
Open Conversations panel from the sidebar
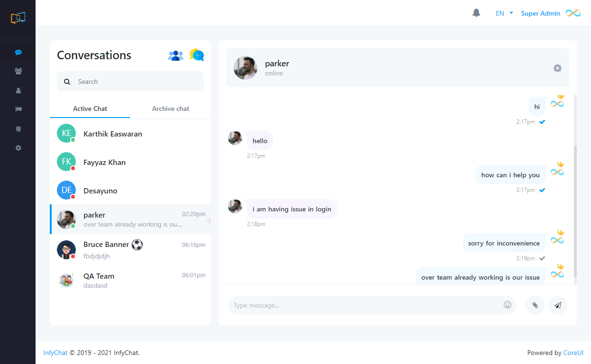(18, 52)
